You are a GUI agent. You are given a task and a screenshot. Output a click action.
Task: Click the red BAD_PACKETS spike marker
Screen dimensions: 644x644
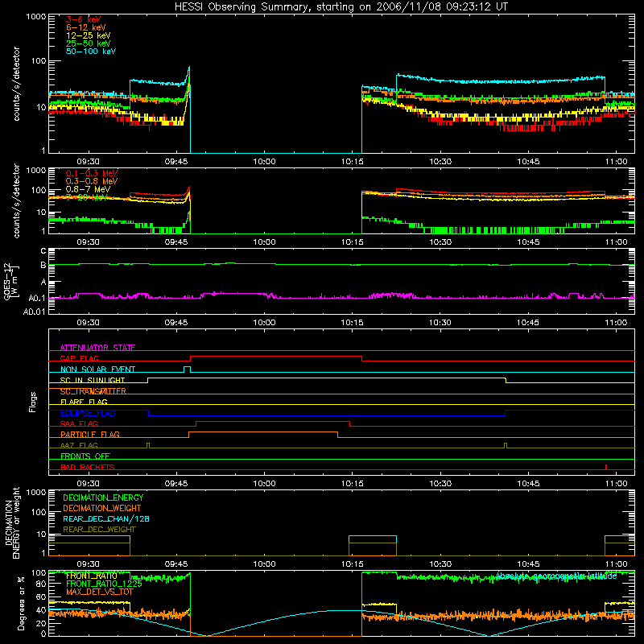coord(606,467)
